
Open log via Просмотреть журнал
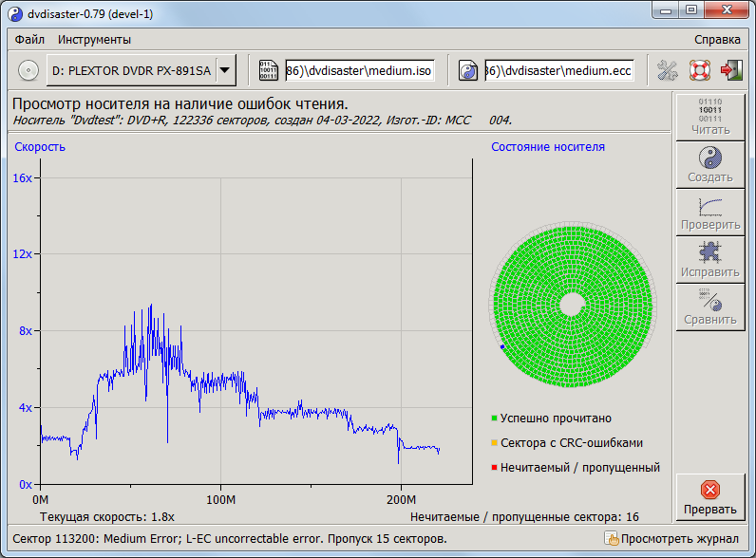point(671,539)
